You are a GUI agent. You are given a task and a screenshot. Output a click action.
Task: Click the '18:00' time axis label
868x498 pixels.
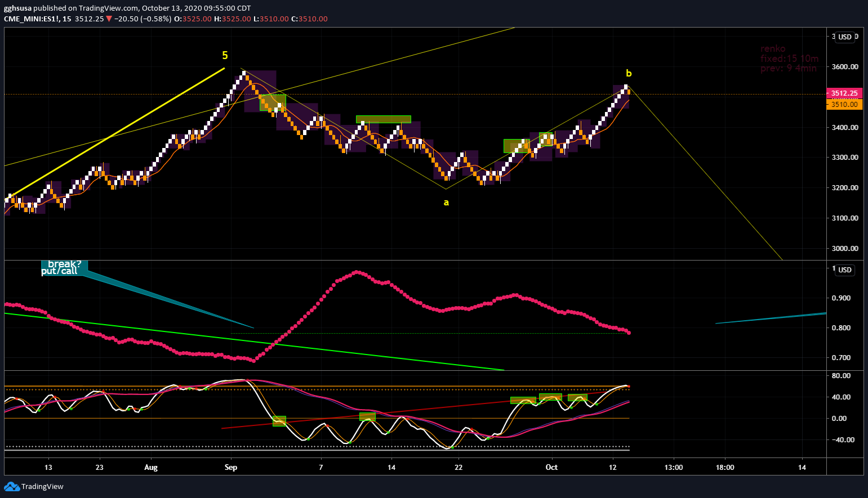tap(725, 468)
